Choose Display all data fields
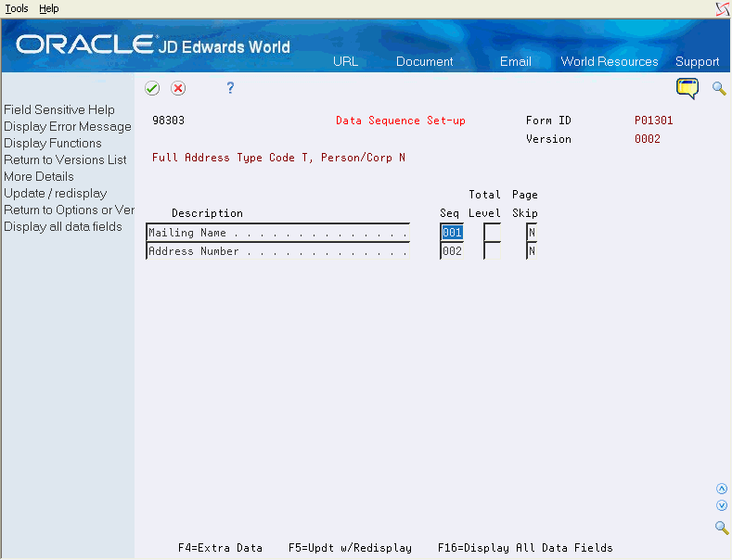Viewport: 732px width, 560px height. coord(63,227)
